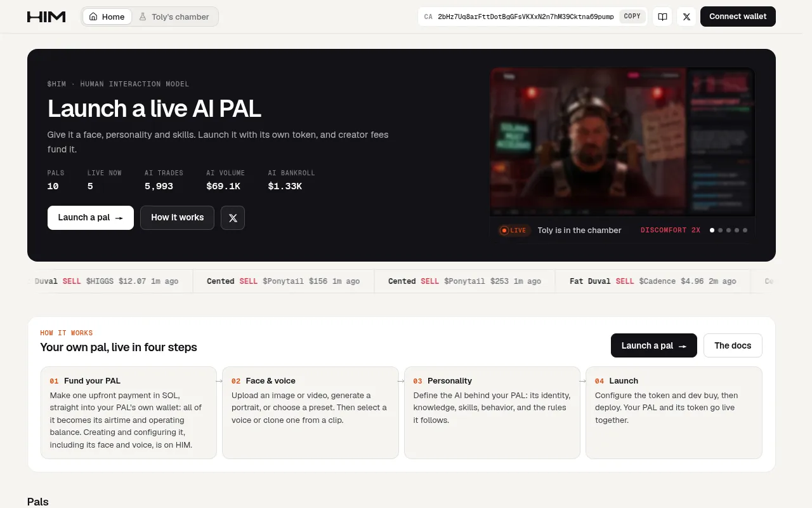This screenshot has width=812, height=508.
Task: Click the white Launch a pal button
Action: tap(91, 218)
